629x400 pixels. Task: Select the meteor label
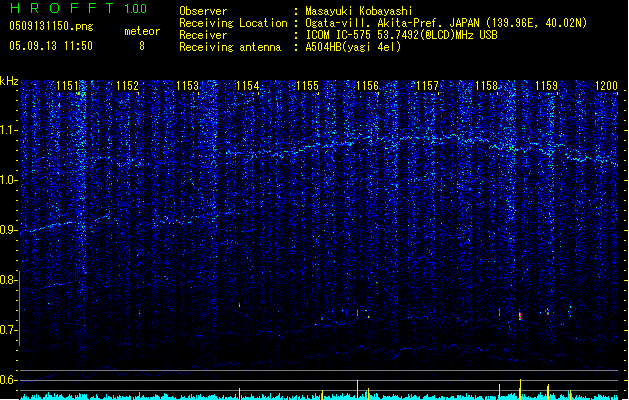tap(141, 31)
